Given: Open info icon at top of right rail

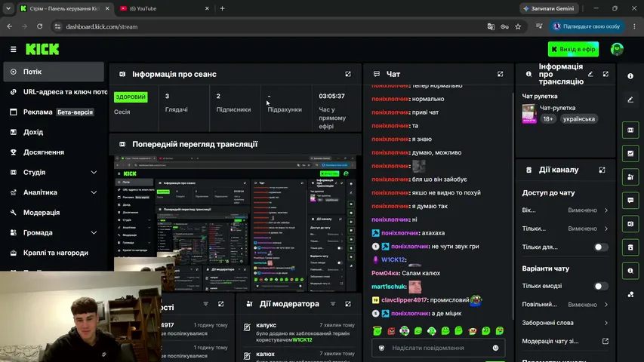Looking at the screenshot, I should pyautogui.click(x=630, y=76).
